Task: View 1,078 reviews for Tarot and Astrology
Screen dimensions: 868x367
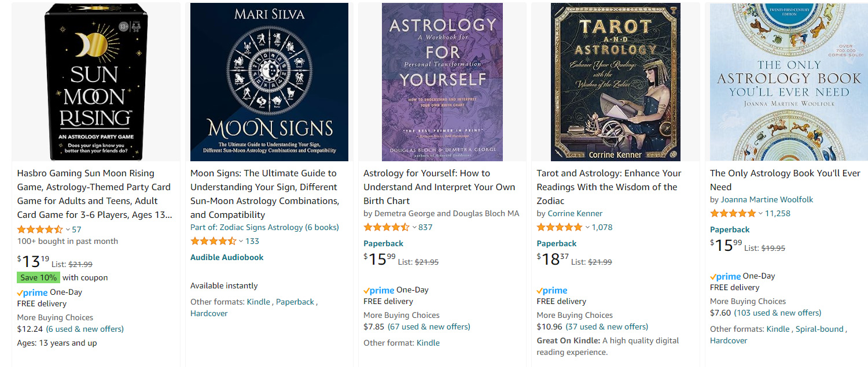Action: [x=602, y=227]
